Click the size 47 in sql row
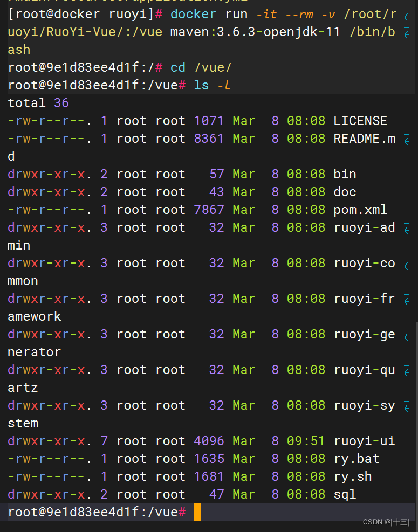Viewport: 418px width, 532px height. (x=216, y=494)
